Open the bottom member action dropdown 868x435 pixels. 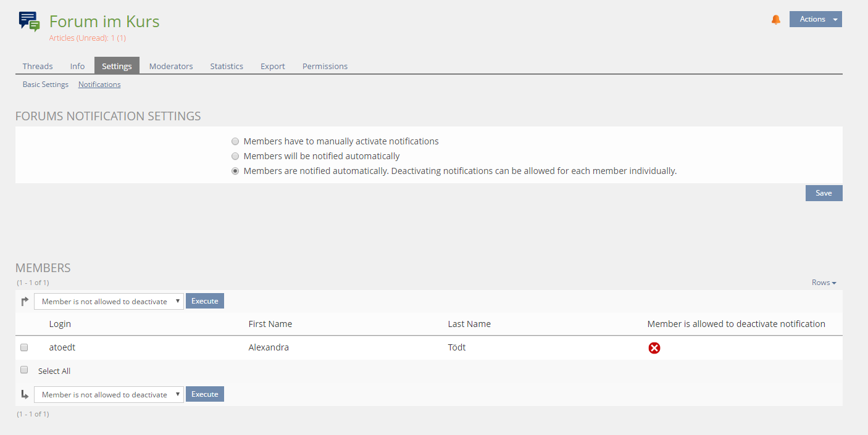coord(109,394)
